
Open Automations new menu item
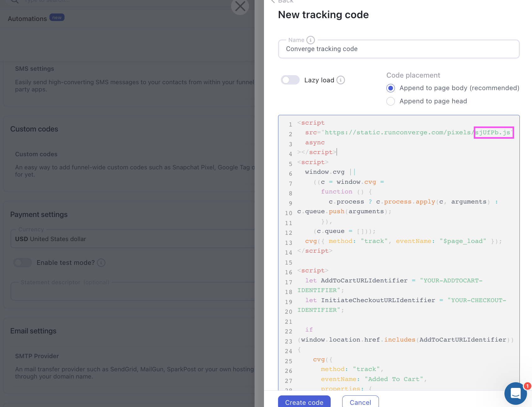36,18
